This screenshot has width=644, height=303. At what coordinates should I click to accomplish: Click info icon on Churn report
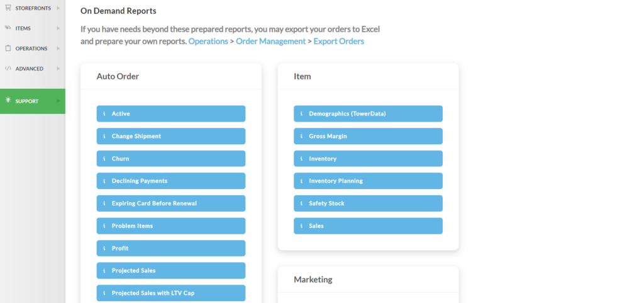[104, 159]
